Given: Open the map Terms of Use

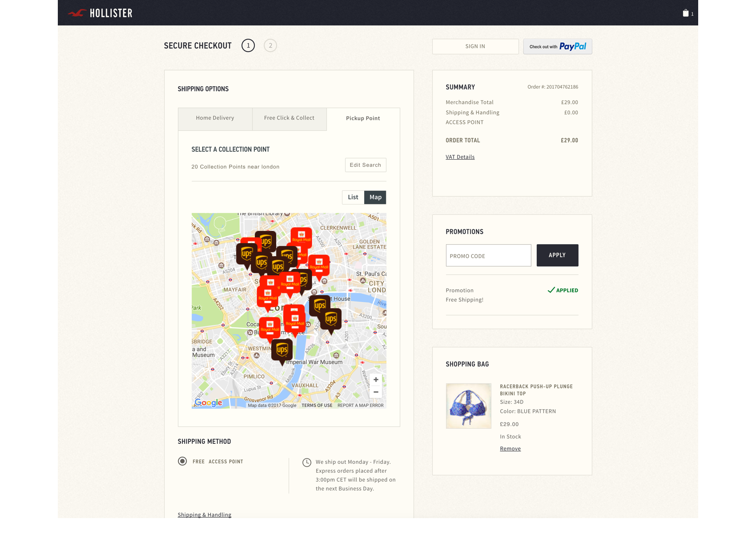Looking at the screenshot, I should pyautogui.click(x=317, y=405).
